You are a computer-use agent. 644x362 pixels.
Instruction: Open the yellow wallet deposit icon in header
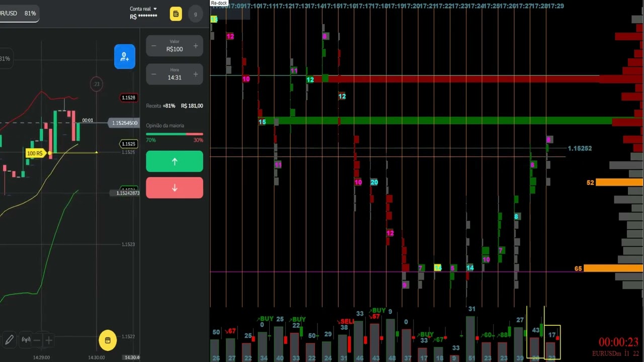coord(176,14)
